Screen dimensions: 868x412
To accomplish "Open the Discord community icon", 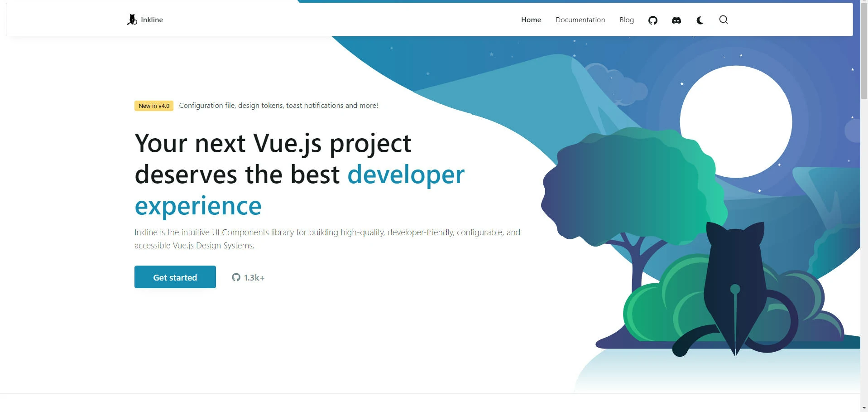I will point(676,20).
